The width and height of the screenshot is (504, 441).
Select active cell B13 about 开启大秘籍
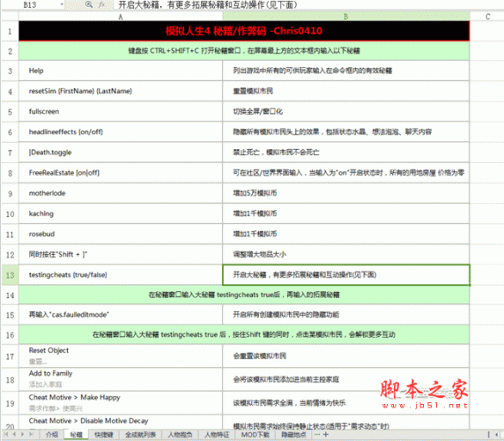click(x=346, y=275)
